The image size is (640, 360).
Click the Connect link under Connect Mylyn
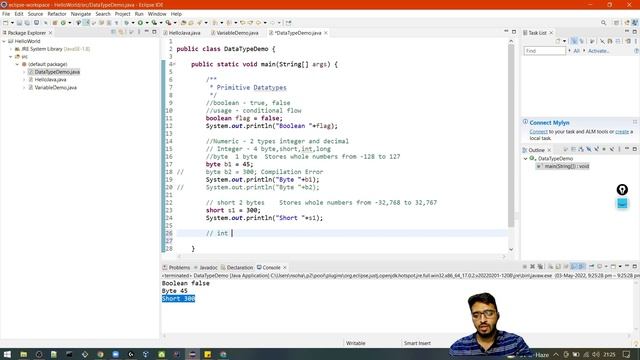click(538, 131)
